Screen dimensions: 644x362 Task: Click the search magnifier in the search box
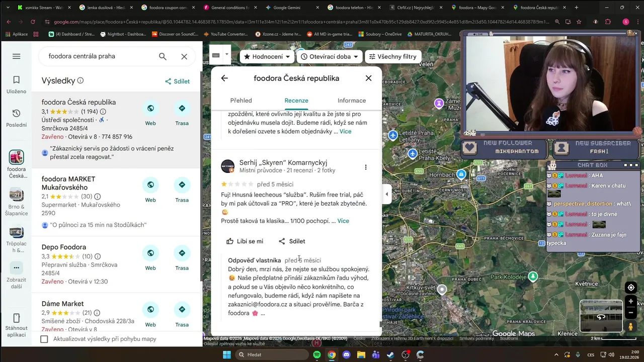tap(163, 56)
